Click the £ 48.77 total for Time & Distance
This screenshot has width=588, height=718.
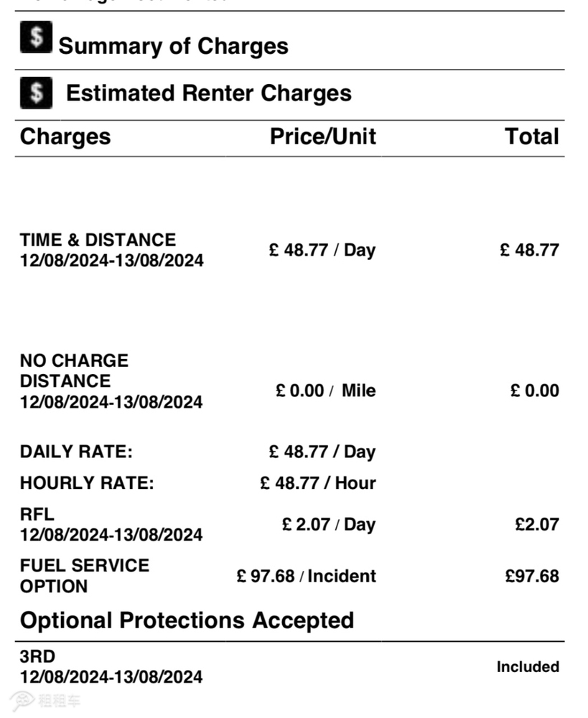529,250
